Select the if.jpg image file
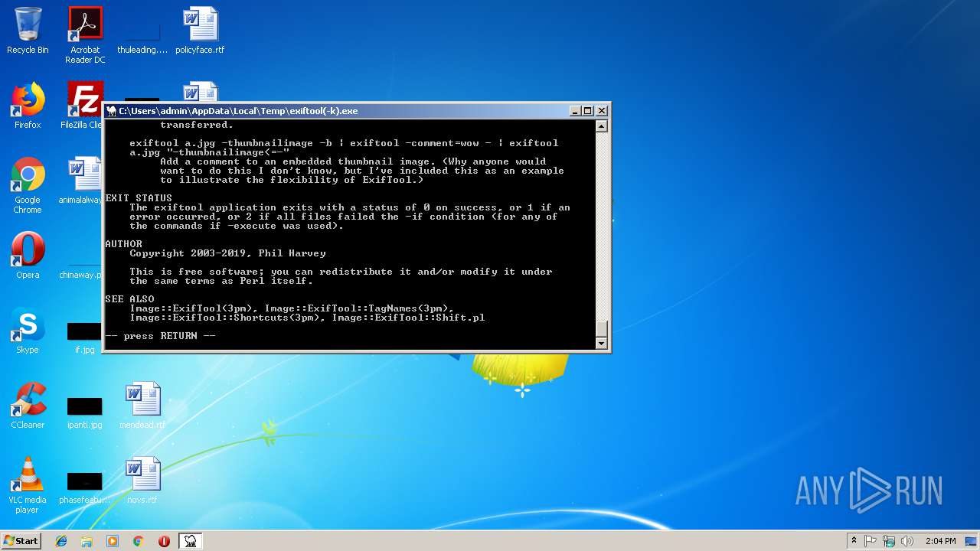This screenshot has width=980, height=551. pos(85,337)
